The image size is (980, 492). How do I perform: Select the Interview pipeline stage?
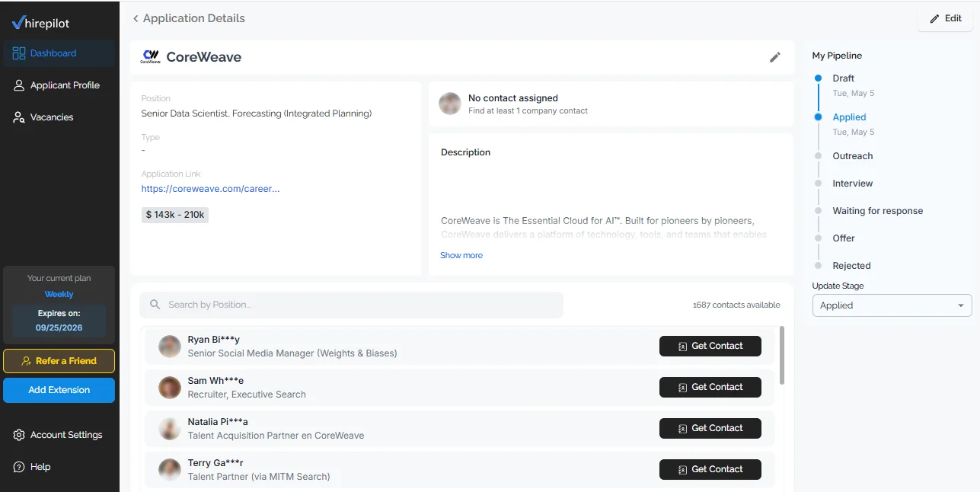(x=852, y=184)
